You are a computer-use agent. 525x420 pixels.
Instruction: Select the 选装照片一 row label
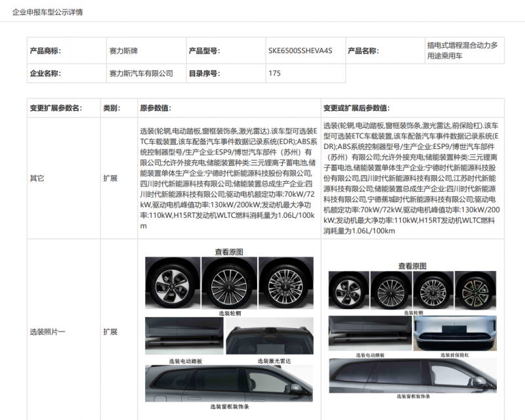(x=47, y=332)
